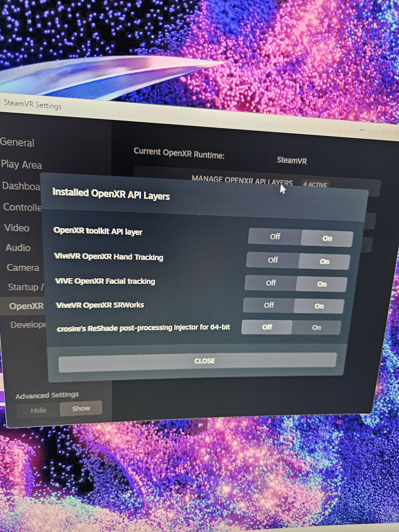Turn on crosire's ReShade injector layer
The width and height of the screenshot is (399, 532).
(x=316, y=328)
